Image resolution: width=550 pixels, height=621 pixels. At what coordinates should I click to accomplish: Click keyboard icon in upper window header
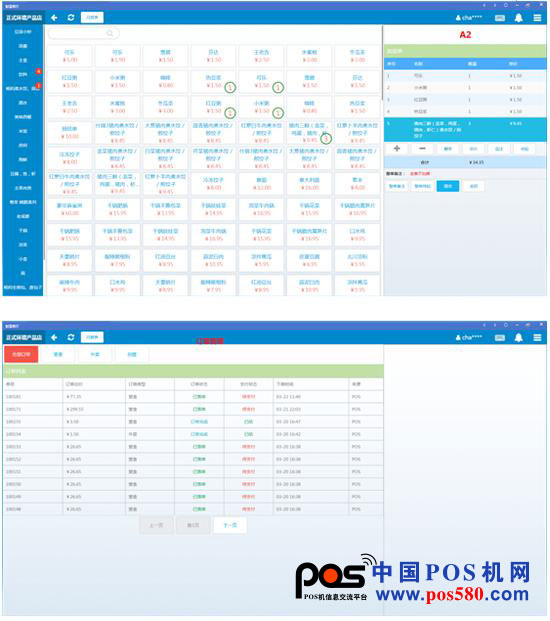(x=500, y=18)
